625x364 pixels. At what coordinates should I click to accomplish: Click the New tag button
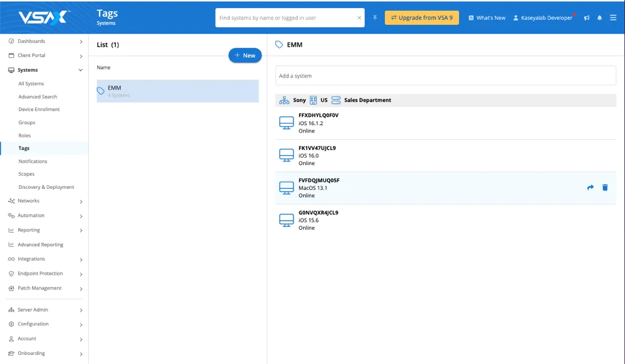pos(245,55)
